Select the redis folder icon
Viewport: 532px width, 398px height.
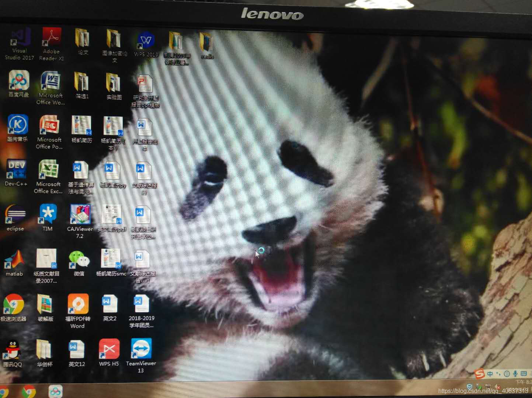pyautogui.click(x=207, y=46)
